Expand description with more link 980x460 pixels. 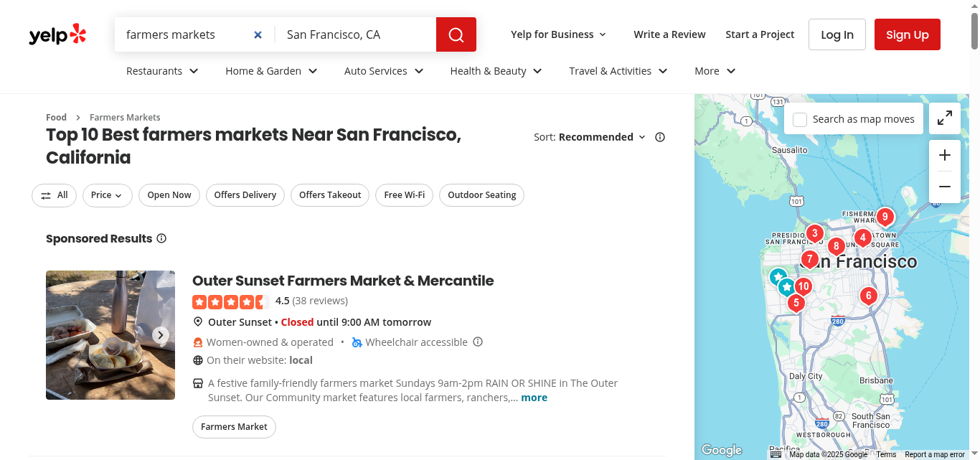click(x=534, y=398)
